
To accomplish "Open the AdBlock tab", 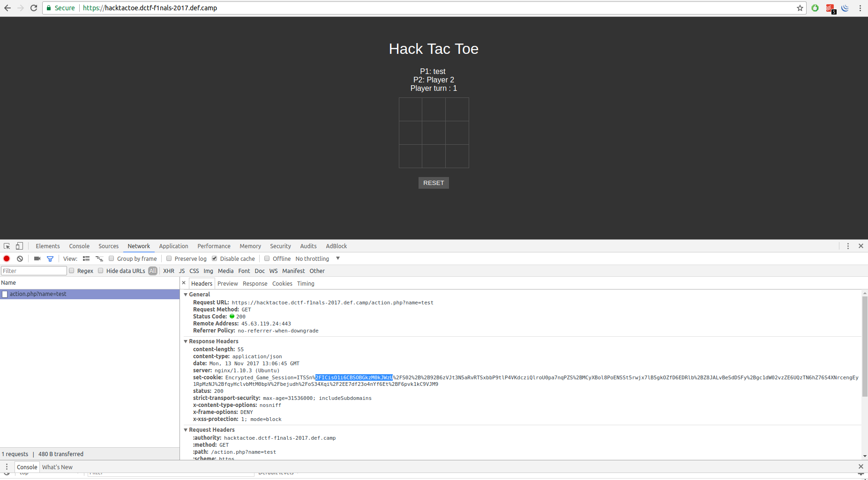I will (337, 246).
